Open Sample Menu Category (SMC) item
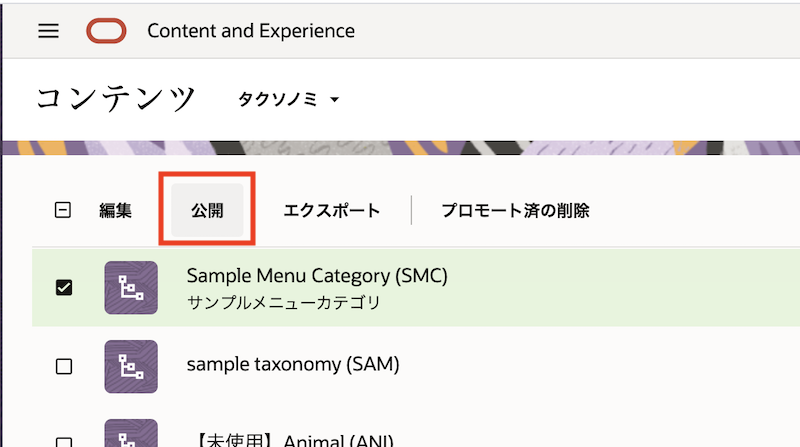This screenshot has width=800, height=447. pos(317,276)
